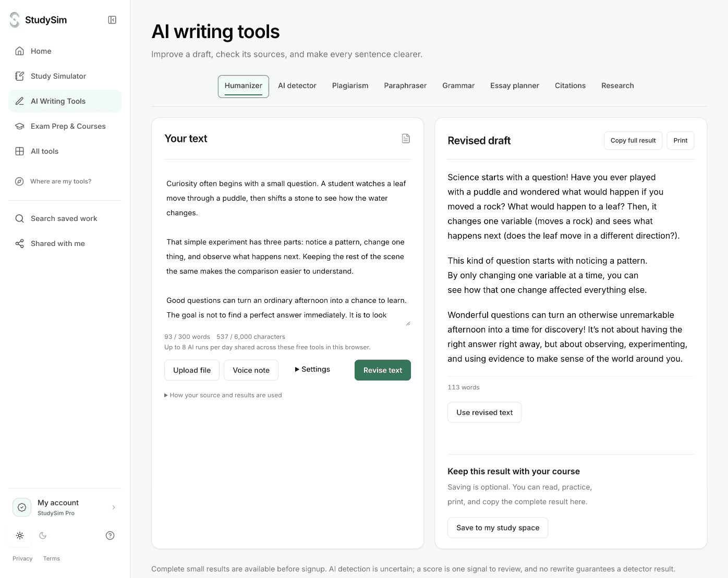Open the Plagiarism tab
This screenshot has width=728, height=578.
point(350,86)
